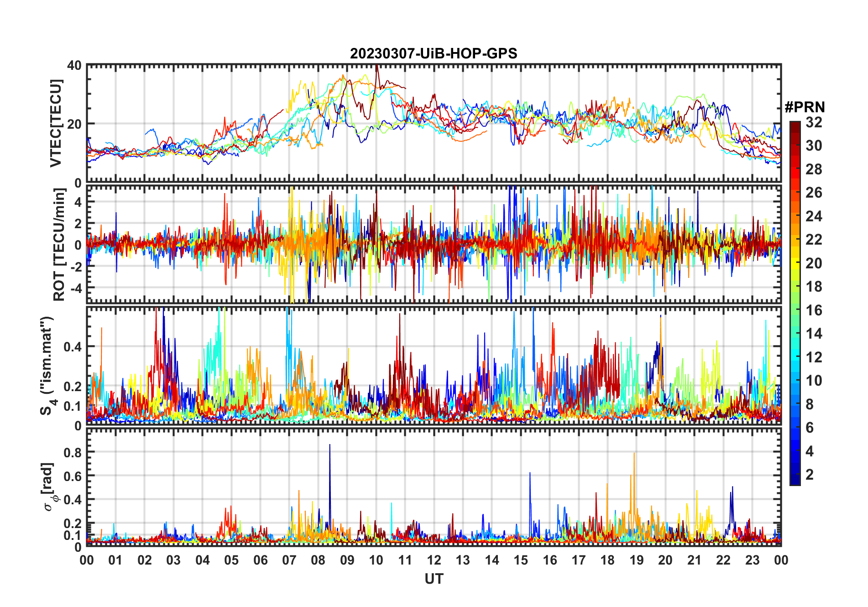Click x-axis tick label 06
The image size is (868, 607).
pyautogui.click(x=261, y=560)
